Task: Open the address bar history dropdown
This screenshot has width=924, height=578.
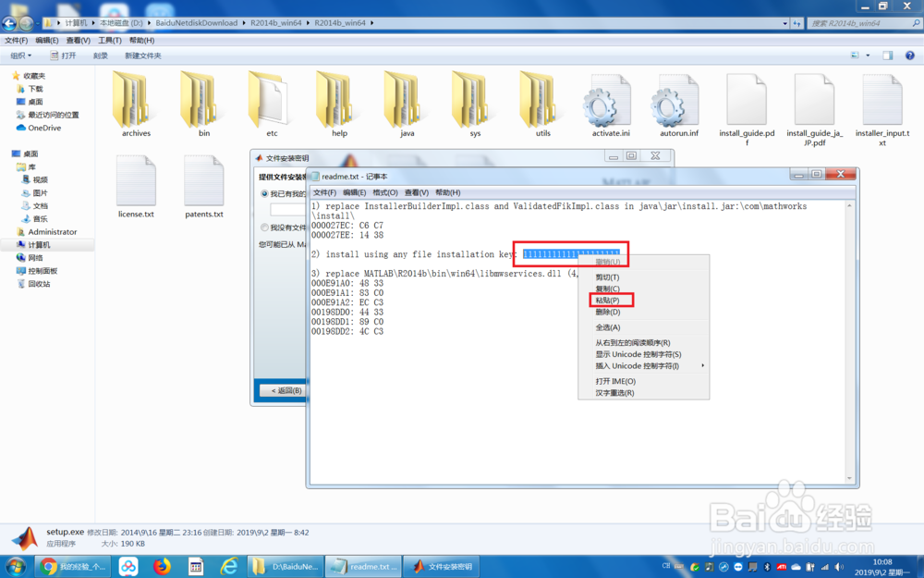Action: (784, 23)
